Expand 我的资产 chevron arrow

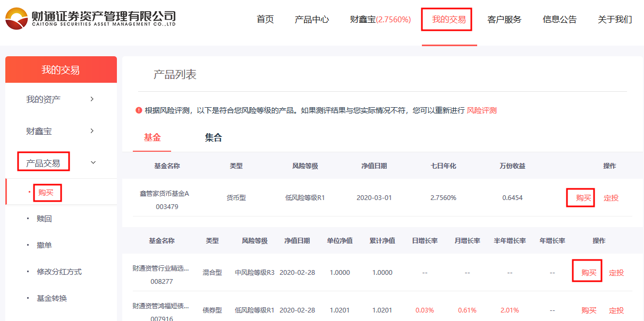[92, 99]
